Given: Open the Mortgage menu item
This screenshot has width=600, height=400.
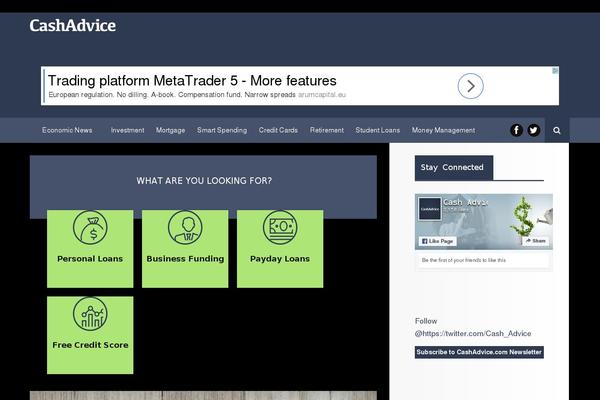Looking at the screenshot, I should coord(170,130).
